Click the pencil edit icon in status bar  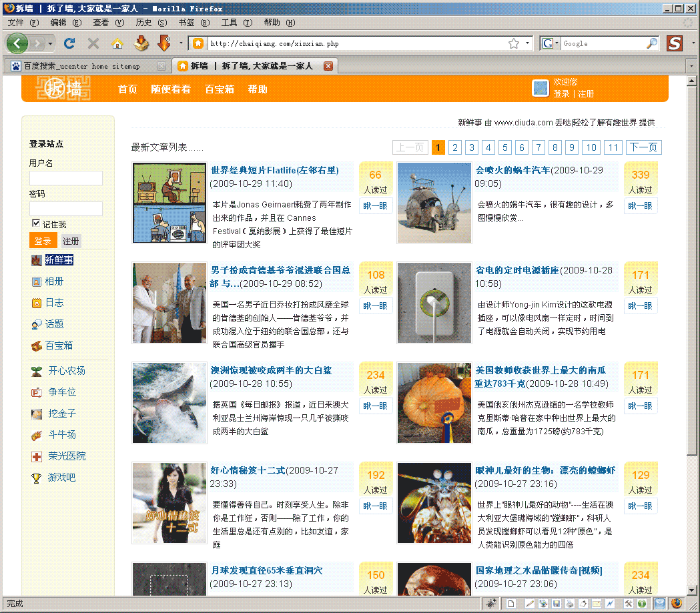pos(529,604)
